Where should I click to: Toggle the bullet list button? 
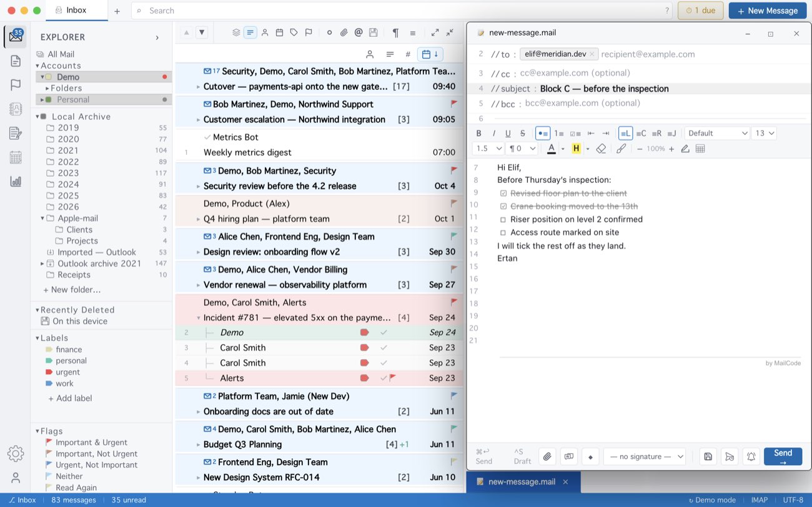point(542,133)
